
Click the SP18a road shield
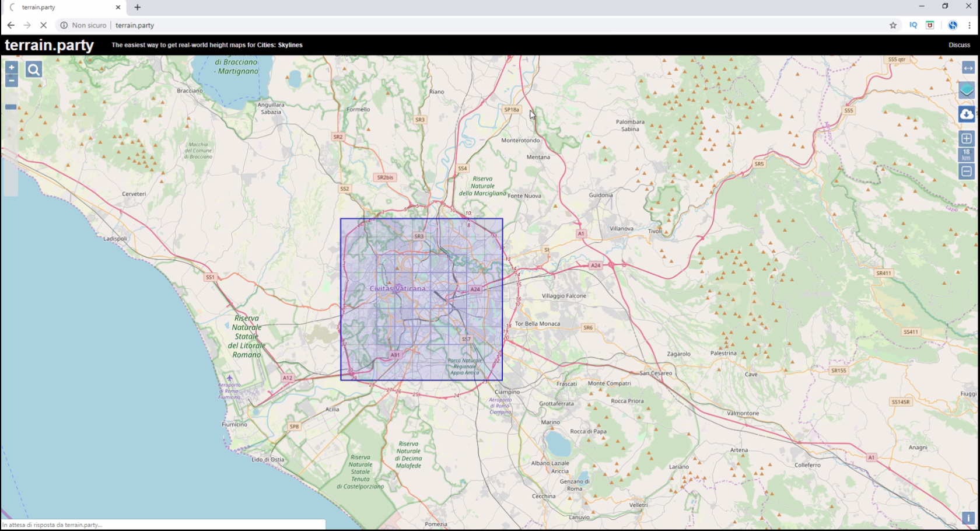[512, 110]
